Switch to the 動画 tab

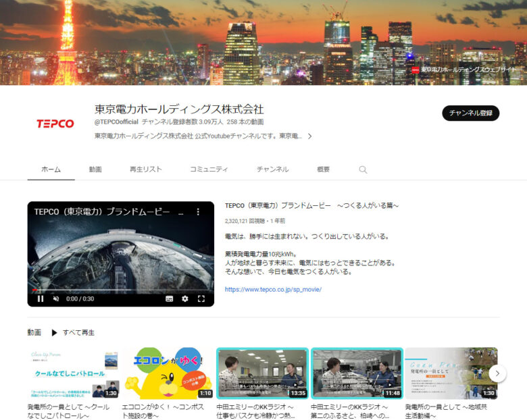pyautogui.click(x=95, y=169)
